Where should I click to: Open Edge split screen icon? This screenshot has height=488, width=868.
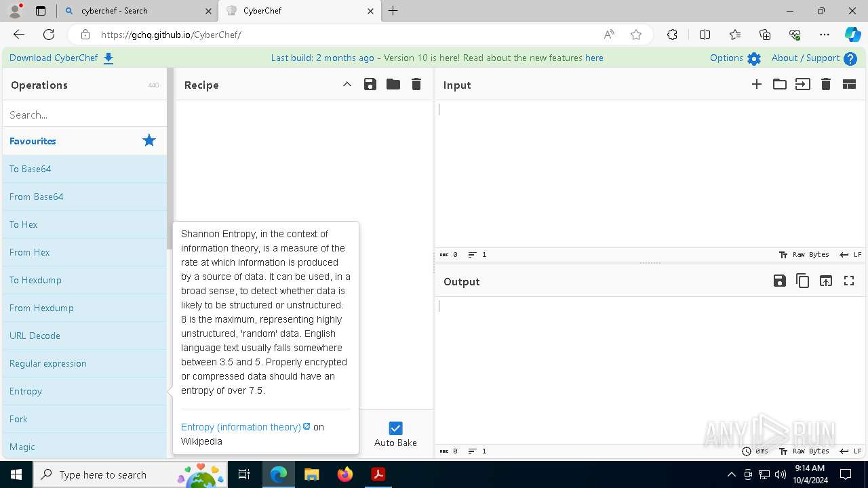(705, 35)
